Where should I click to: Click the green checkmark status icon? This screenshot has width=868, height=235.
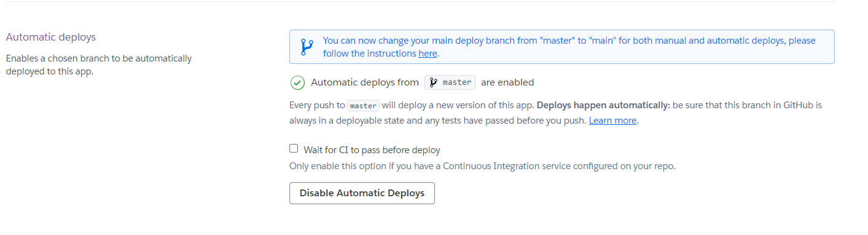[x=297, y=82]
